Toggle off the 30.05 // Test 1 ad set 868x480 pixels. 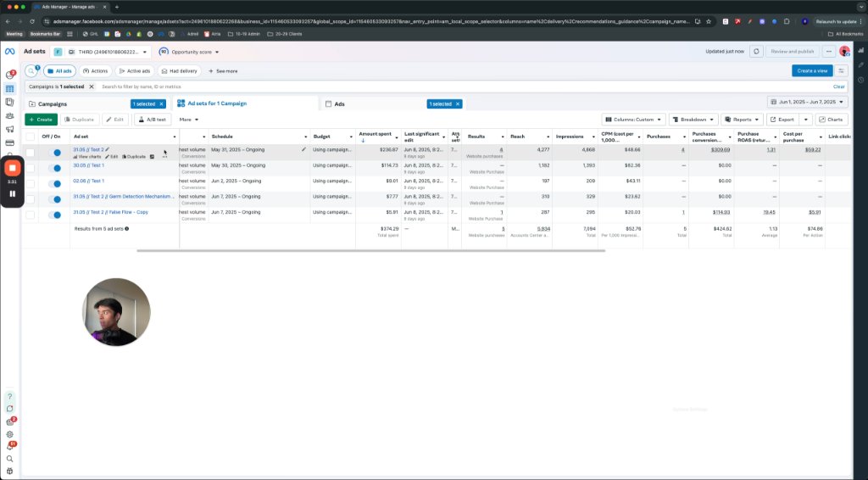(x=54, y=168)
